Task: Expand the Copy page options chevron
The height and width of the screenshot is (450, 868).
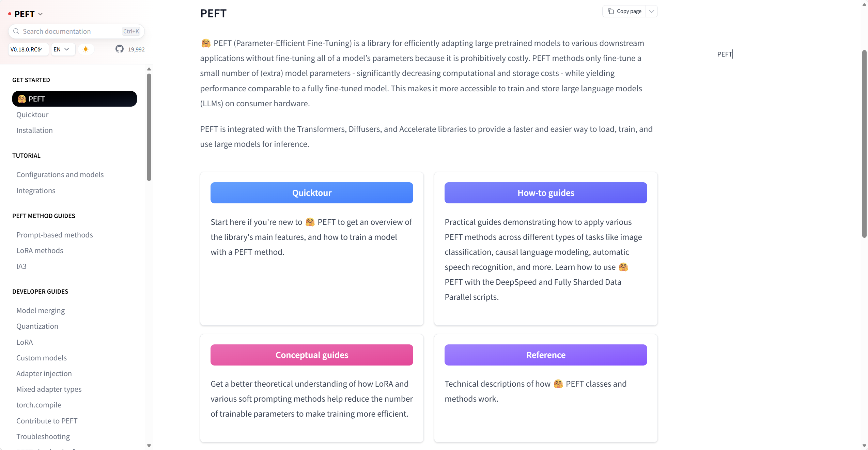Action: [x=651, y=11]
